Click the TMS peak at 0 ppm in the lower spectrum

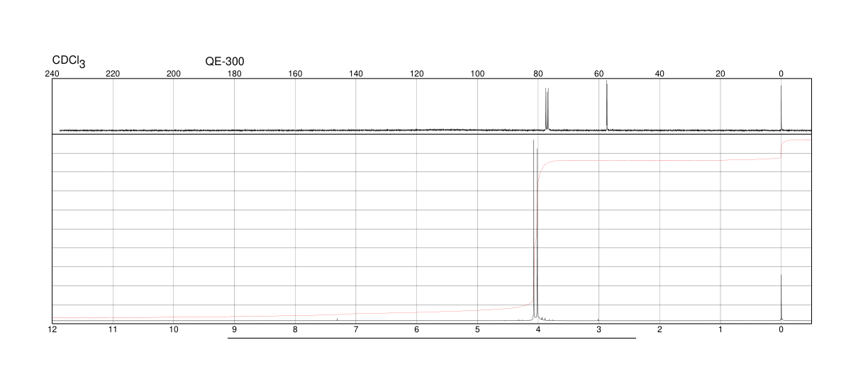pos(781,297)
